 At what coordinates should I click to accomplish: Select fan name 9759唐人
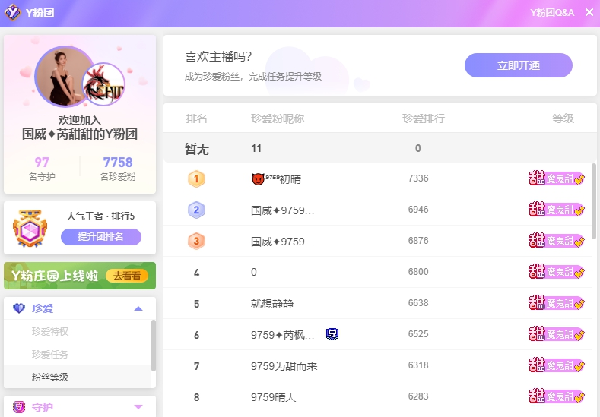[x=274, y=397]
